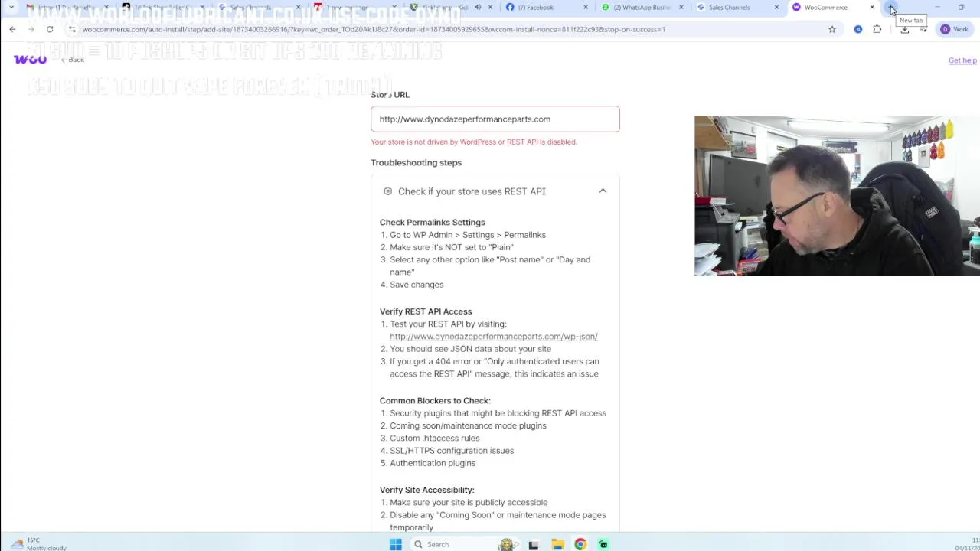
Task: Click the gear icon beside Check if your store uses REST API
Action: [x=387, y=191]
